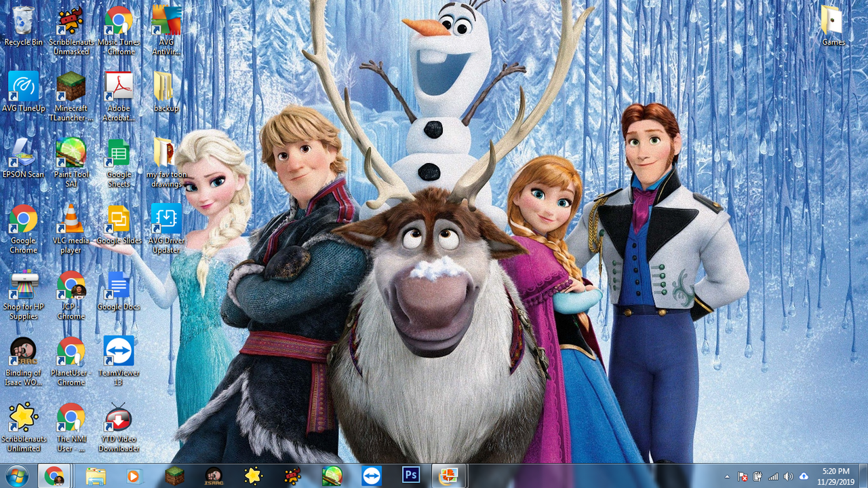Check power status tray icon

tap(757, 476)
